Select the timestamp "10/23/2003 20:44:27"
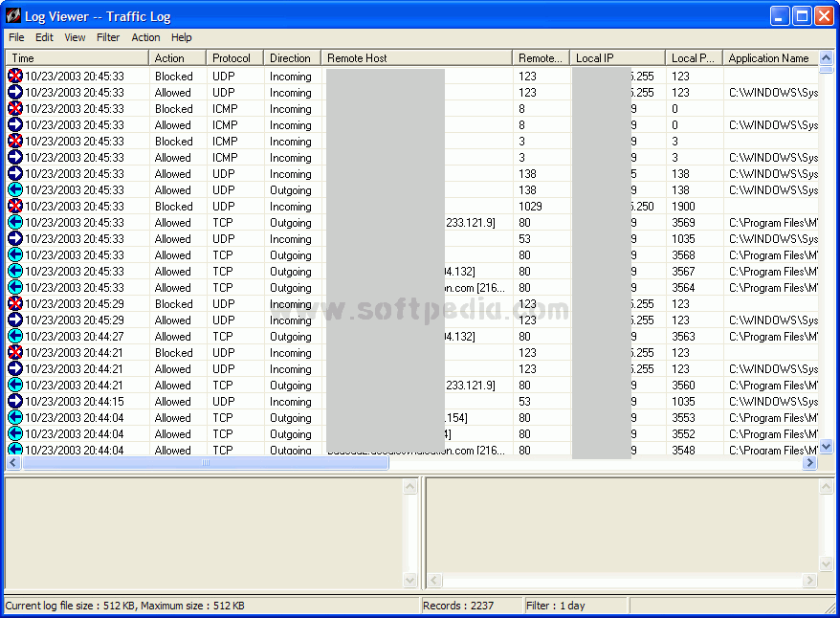The image size is (840, 618). 75,337
